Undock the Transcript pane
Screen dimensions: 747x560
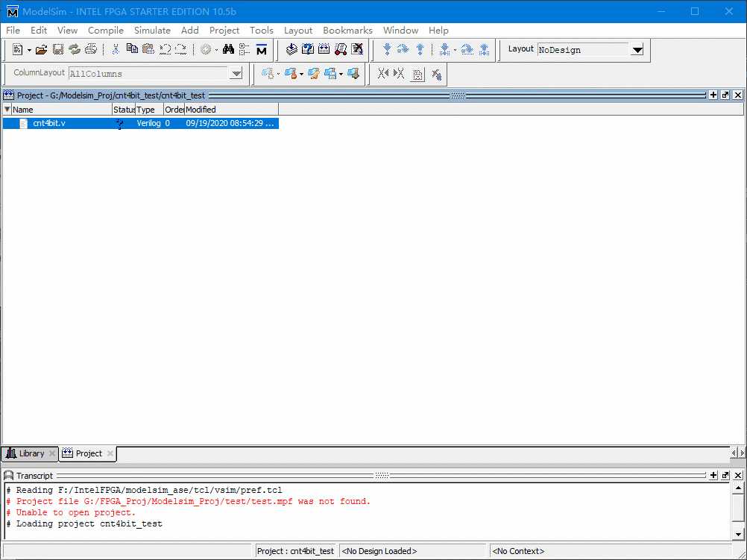[x=725, y=475]
